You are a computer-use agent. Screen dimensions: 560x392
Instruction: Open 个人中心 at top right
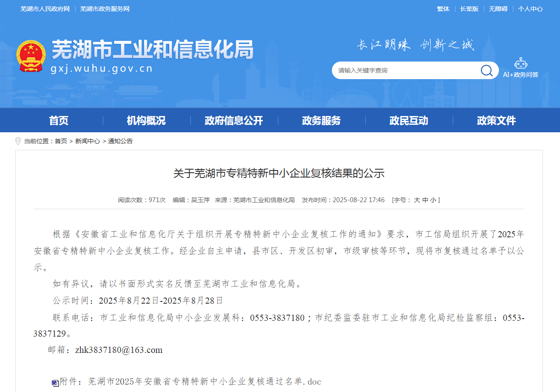coord(530,9)
